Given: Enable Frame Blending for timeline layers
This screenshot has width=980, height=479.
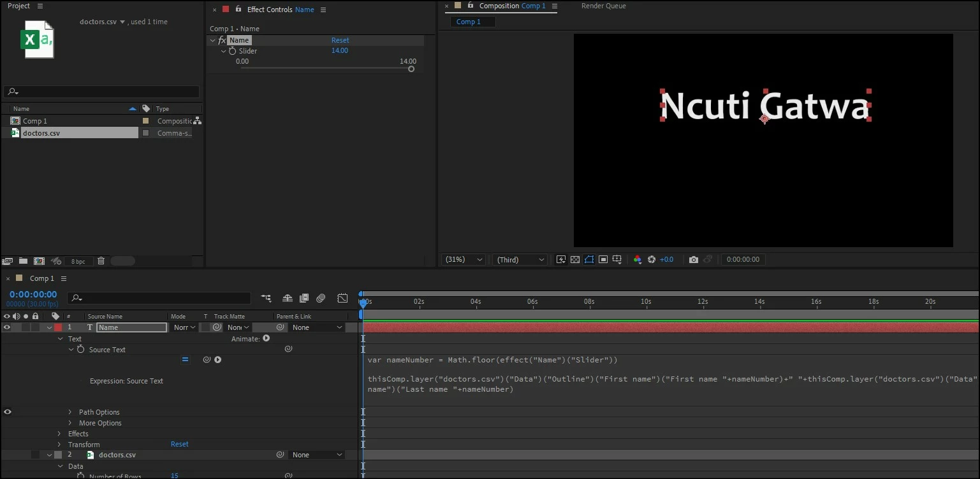Looking at the screenshot, I should point(304,298).
